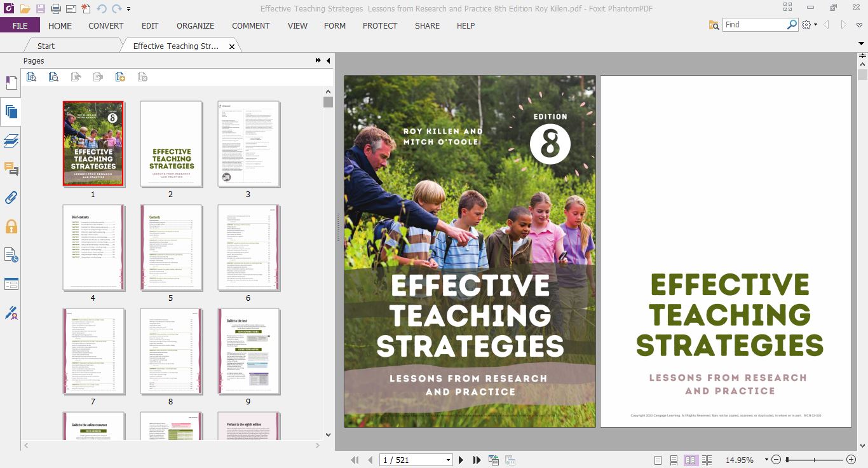Enable continuous facing view mode
This screenshot has width=868, height=468.
[x=707, y=460]
